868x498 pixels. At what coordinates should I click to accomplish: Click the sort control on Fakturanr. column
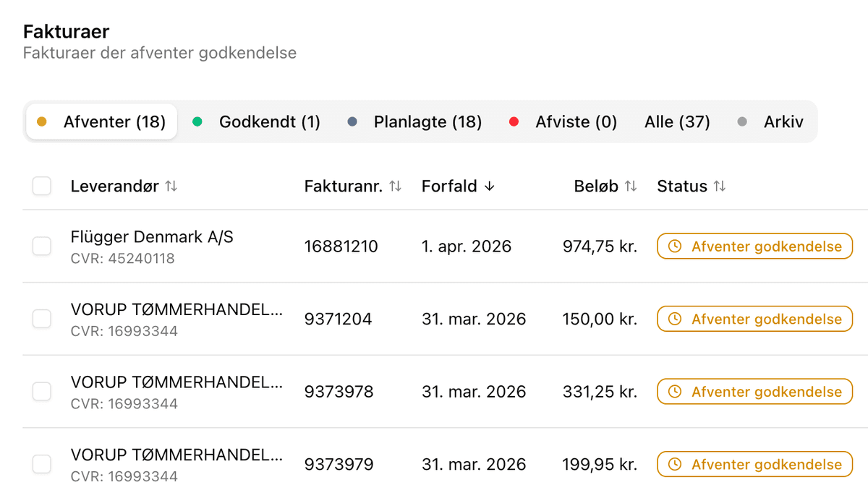click(x=395, y=186)
